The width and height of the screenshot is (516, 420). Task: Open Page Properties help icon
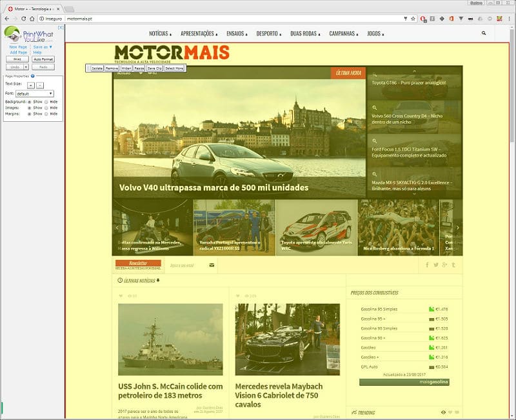pyautogui.click(x=33, y=76)
